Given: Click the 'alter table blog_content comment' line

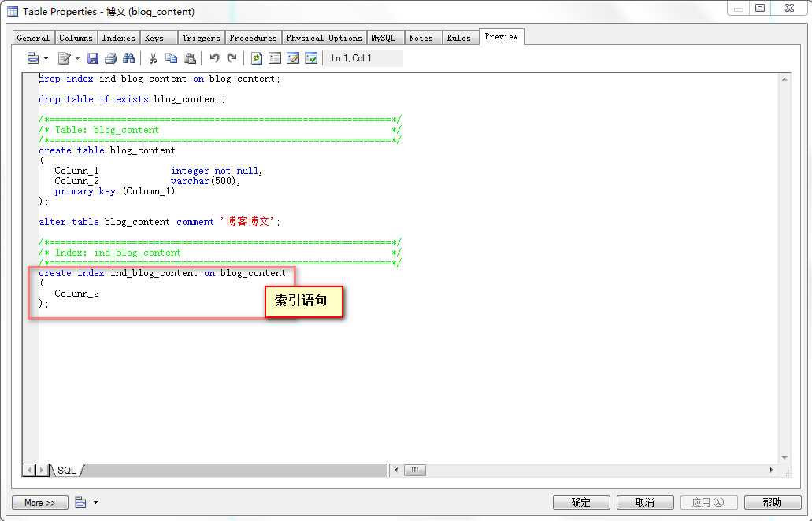Looking at the screenshot, I should (x=160, y=221).
